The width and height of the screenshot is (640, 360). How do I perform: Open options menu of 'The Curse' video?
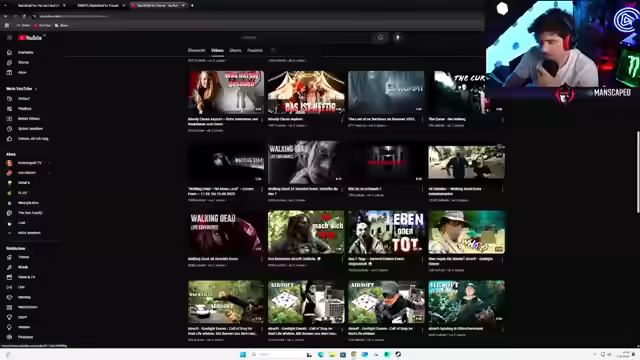(x=502, y=120)
